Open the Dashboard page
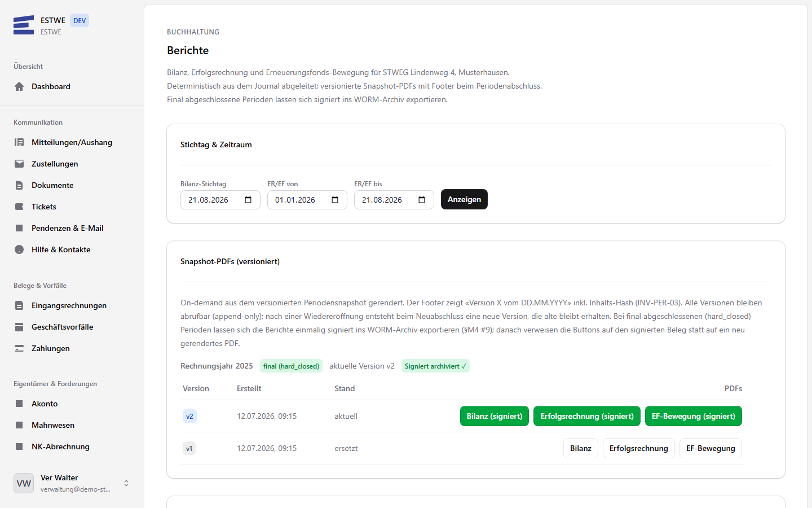 tap(72, 86)
